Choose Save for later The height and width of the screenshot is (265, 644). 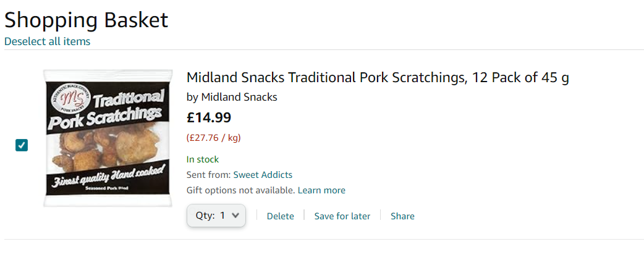coord(342,216)
